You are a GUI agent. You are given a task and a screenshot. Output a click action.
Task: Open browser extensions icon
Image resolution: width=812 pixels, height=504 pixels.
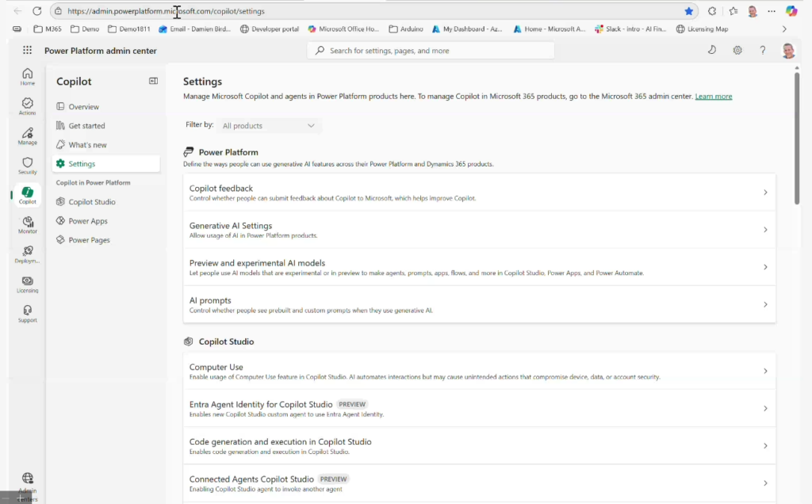[x=712, y=11]
